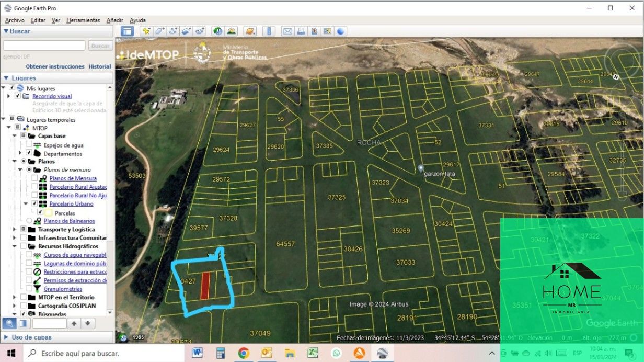Expand the MTOP en el Territorio folder
The image size is (644, 362).
[15, 297]
